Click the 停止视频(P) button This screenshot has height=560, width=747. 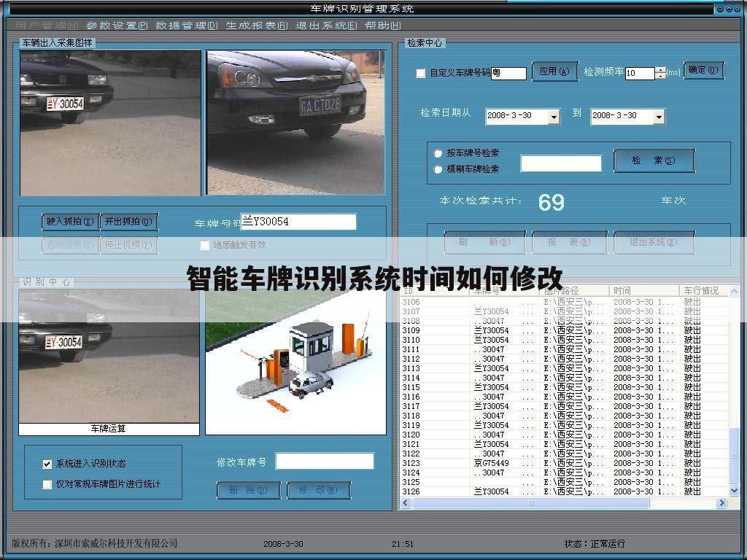pos(129,245)
